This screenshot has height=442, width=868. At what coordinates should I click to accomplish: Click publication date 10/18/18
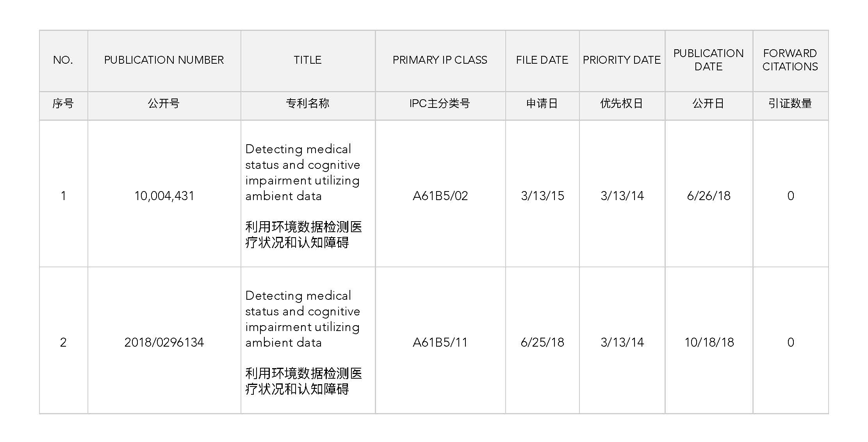coord(709,342)
